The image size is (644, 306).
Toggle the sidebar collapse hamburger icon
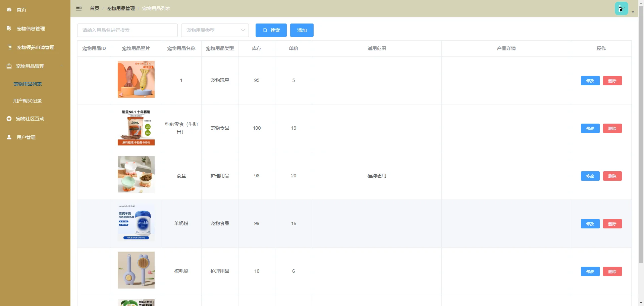[x=79, y=8]
